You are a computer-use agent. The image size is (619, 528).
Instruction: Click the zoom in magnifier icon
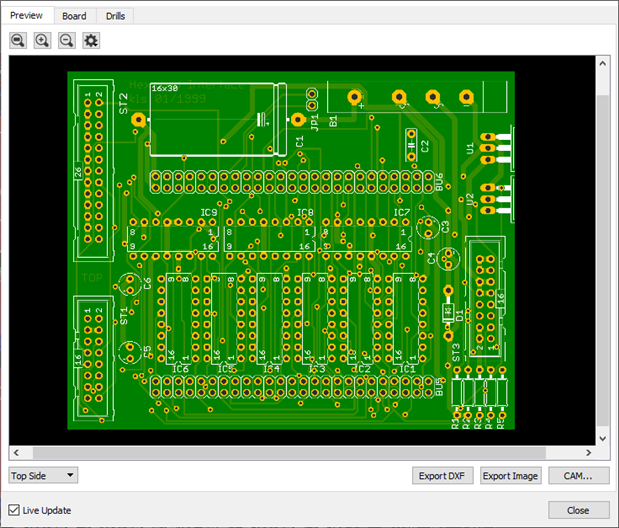42,40
